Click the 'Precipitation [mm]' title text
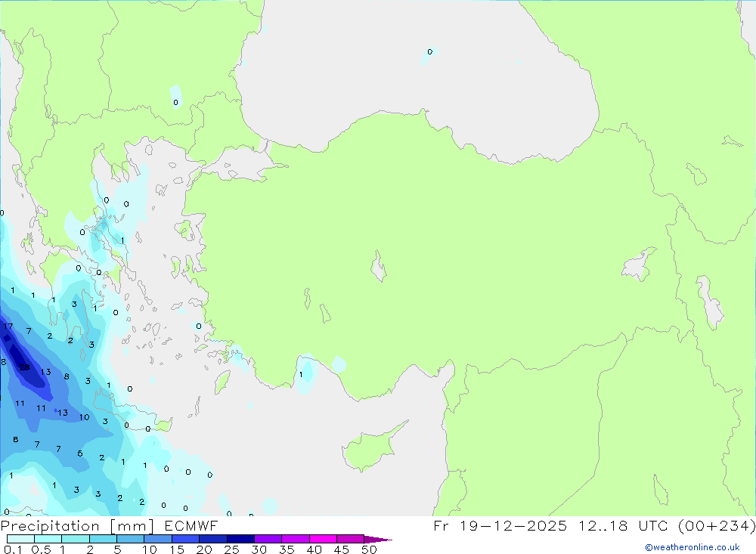Image resolution: width=756 pixels, height=554 pixels. (x=77, y=526)
